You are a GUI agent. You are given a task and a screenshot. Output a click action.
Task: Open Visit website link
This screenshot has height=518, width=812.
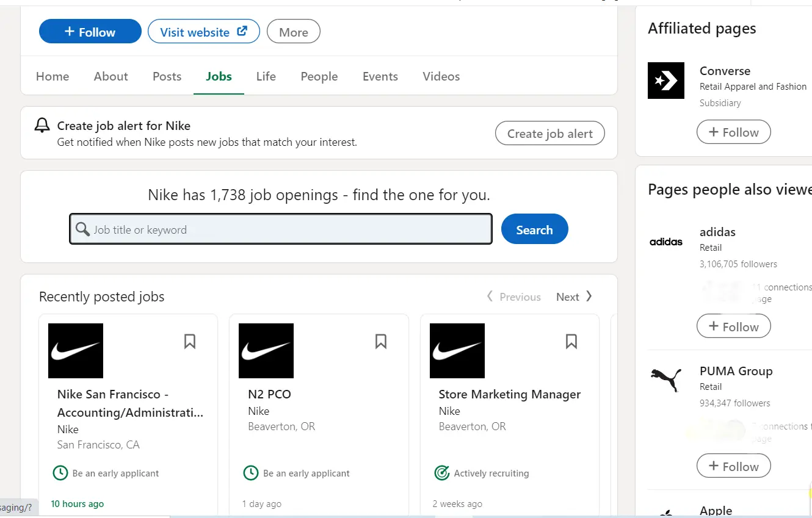(203, 32)
